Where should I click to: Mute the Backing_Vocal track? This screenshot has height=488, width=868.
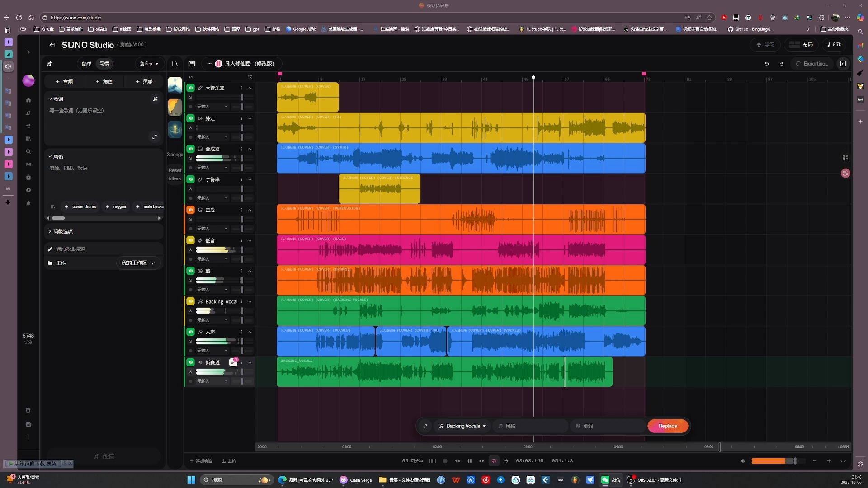[191, 301]
